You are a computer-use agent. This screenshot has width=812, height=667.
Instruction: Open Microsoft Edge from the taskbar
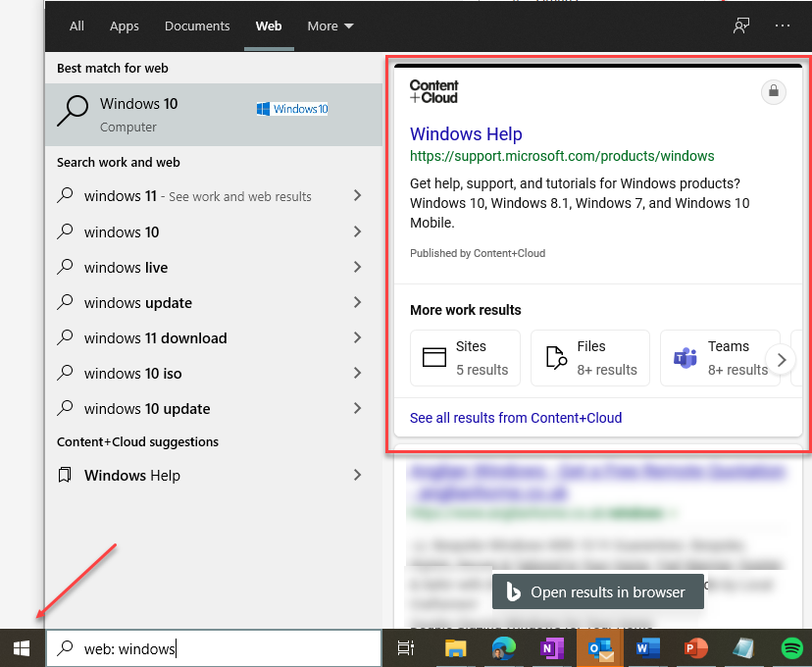point(503,647)
